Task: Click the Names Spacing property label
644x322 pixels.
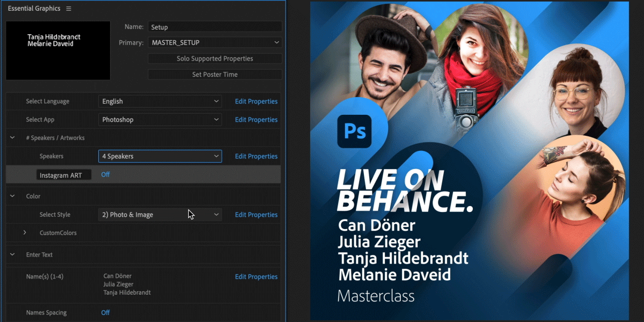Action: [47, 312]
